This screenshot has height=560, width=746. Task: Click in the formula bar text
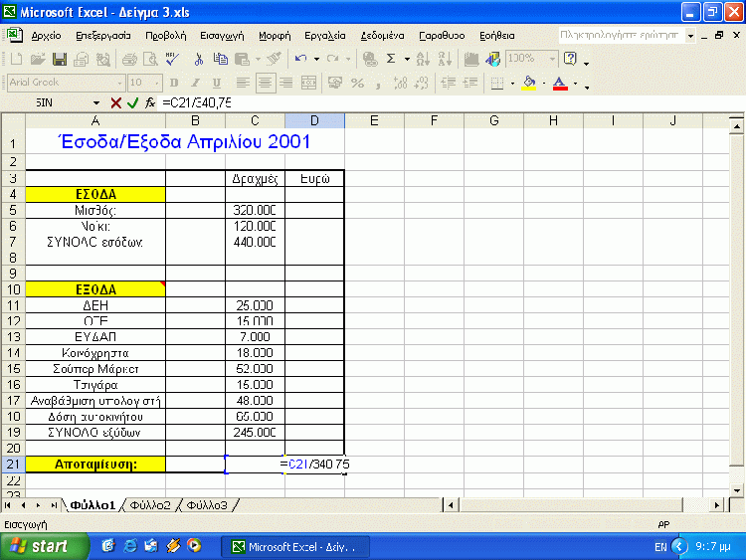[x=197, y=102]
